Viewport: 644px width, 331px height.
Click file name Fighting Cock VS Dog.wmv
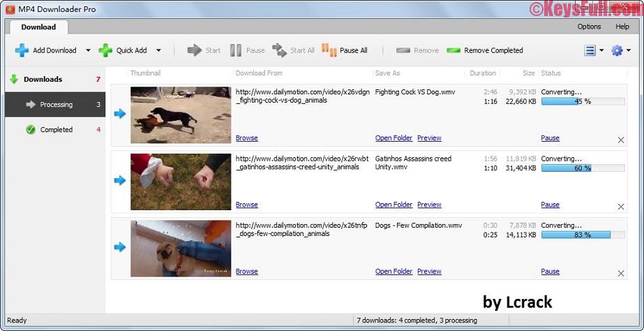tap(415, 92)
